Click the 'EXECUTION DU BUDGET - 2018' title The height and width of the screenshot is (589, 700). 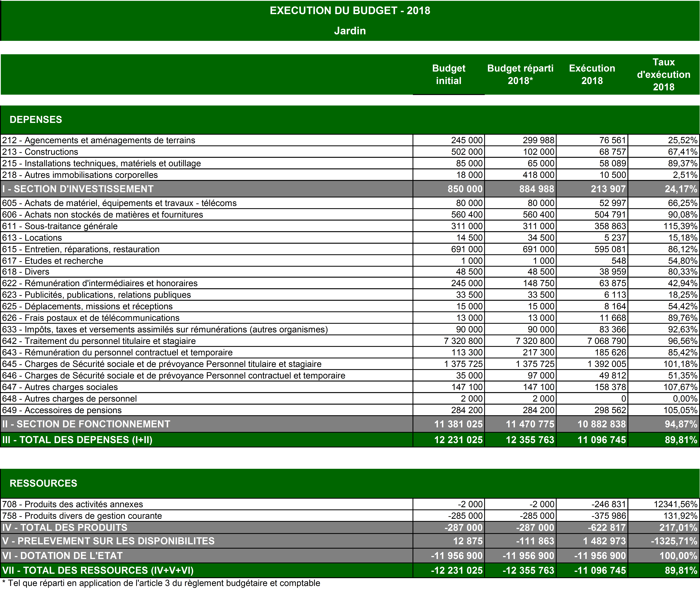(x=350, y=11)
